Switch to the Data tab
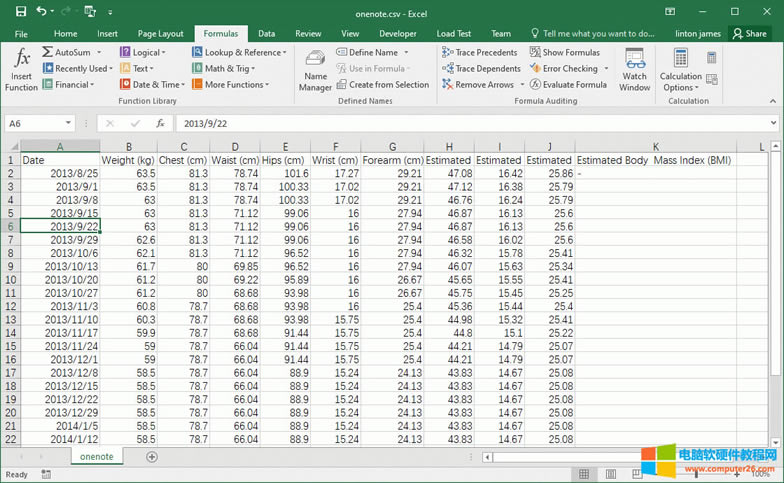This screenshot has height=483, width=784. click(x=266, y=33)
